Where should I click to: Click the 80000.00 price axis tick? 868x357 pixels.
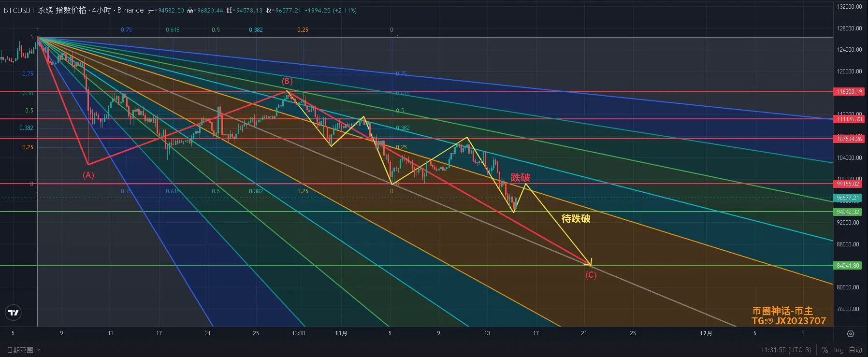[x=848, y=287]
